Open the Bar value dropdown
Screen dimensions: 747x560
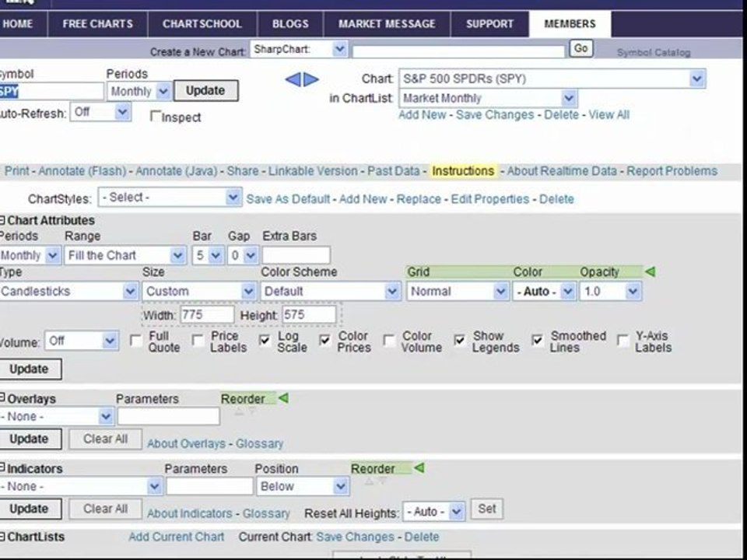209,255
